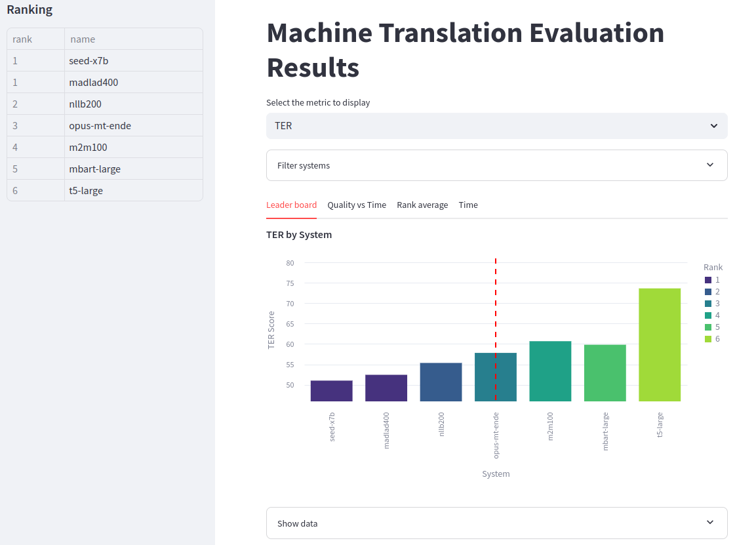Click the rank 6 legend swatch
Viewport: 756px width, 545px height.
[x=708, y=339]
